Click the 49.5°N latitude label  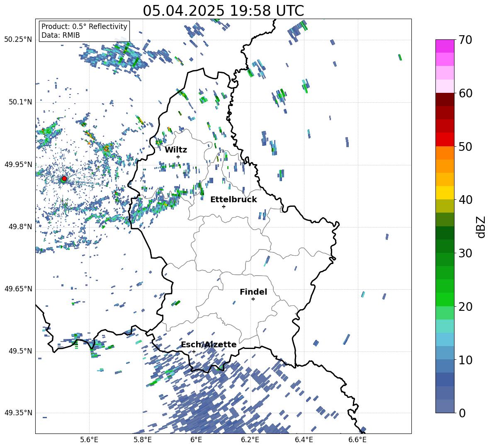[21, 351]
